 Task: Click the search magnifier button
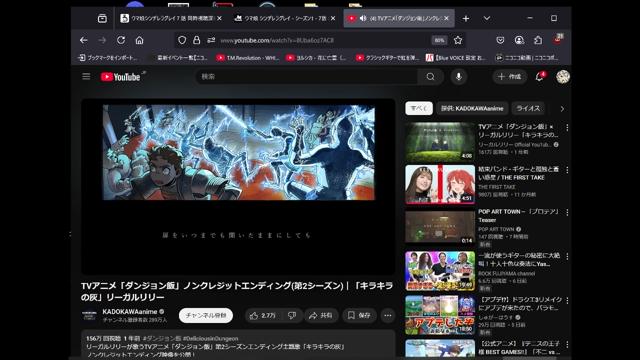[430, 77]
